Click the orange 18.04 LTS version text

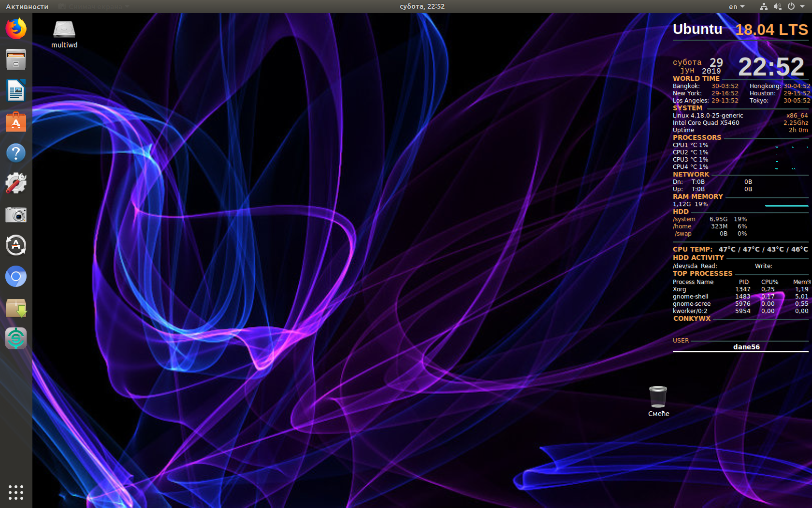[x=771, y=30]
